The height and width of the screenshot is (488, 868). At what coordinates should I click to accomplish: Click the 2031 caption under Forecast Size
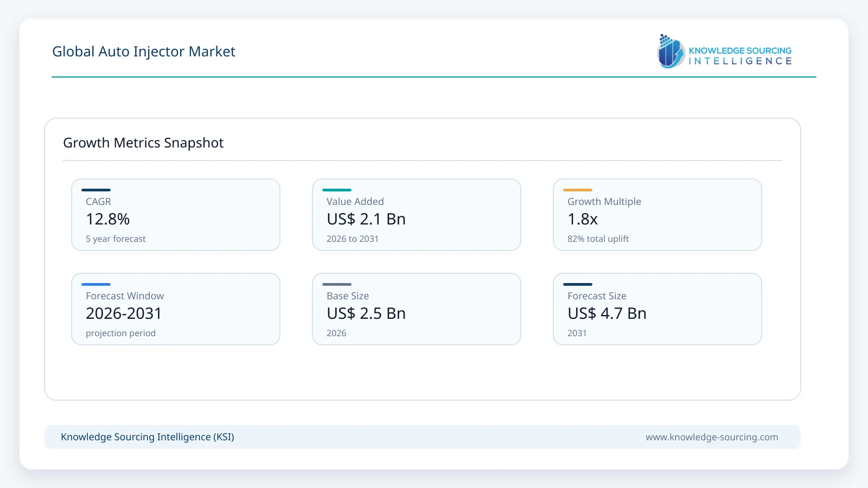[x=577, y=333]
